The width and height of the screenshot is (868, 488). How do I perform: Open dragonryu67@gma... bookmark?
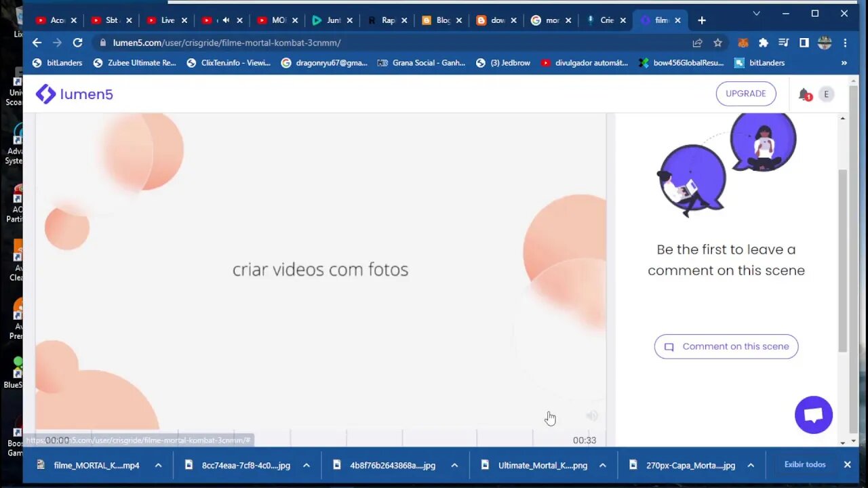[324, 62]
